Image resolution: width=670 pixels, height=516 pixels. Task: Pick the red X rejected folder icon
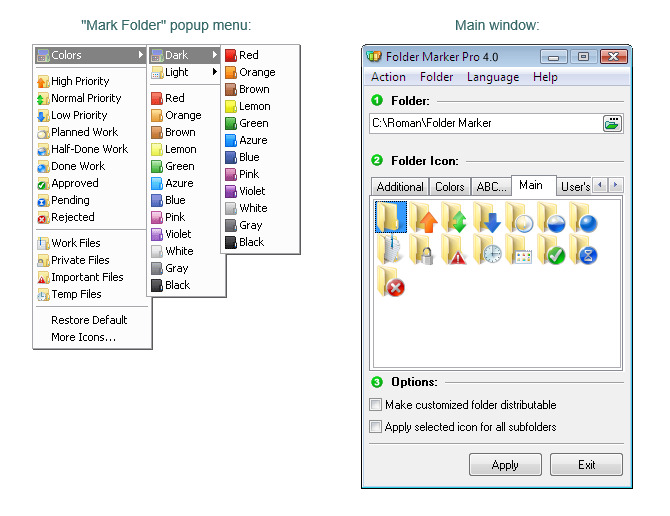(x=391, y=281)
